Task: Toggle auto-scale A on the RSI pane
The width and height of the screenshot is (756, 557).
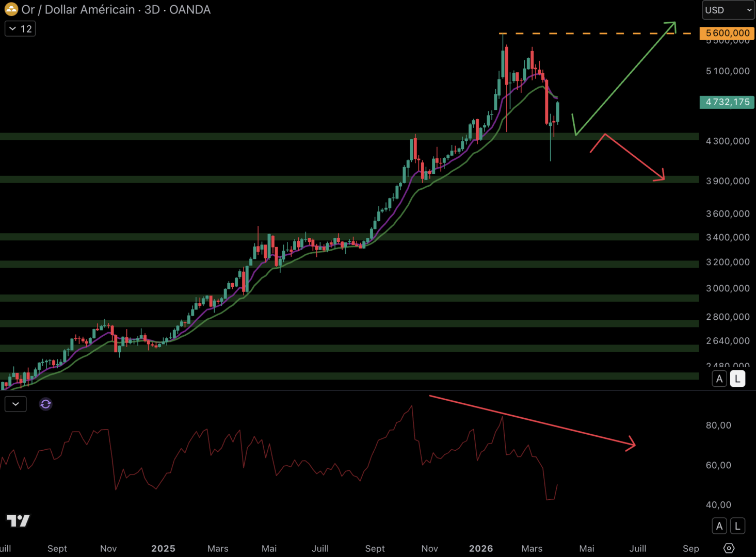Action: [x=719, y=526]
